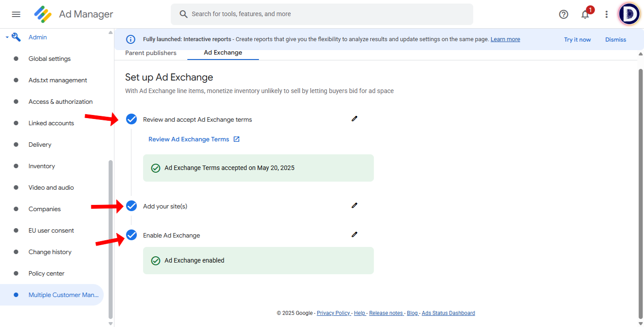Open the Delivery admin page

(40, 144)
